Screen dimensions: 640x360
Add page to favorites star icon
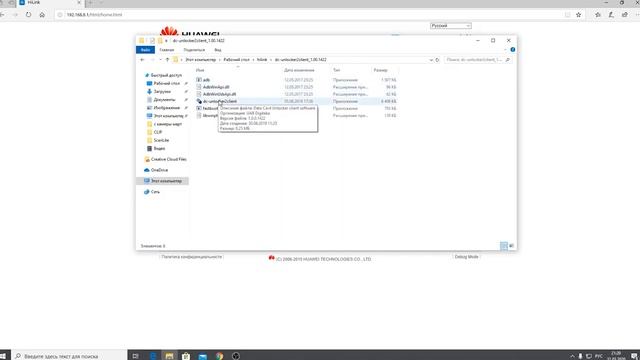pyautogui.click(x=578, y=15)
